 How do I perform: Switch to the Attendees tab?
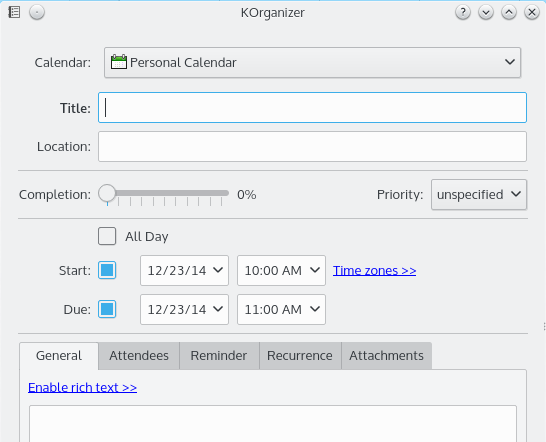point(139,356)
